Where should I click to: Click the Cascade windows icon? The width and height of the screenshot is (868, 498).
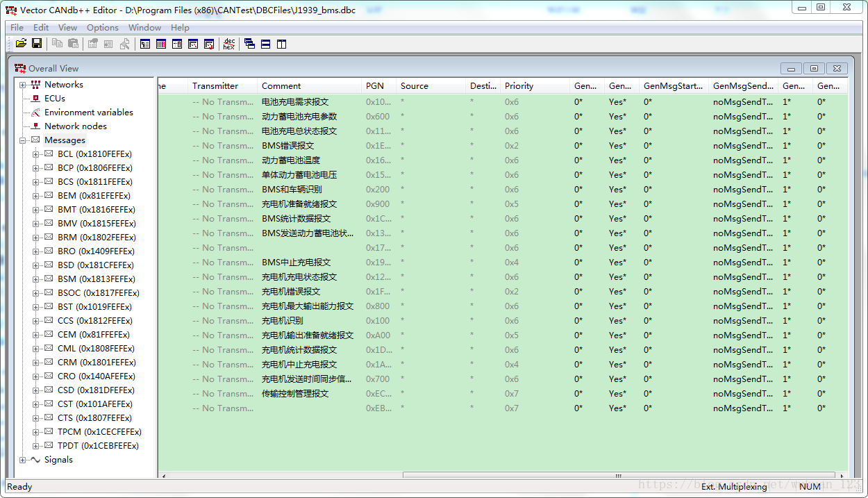(x=249, y=44)
